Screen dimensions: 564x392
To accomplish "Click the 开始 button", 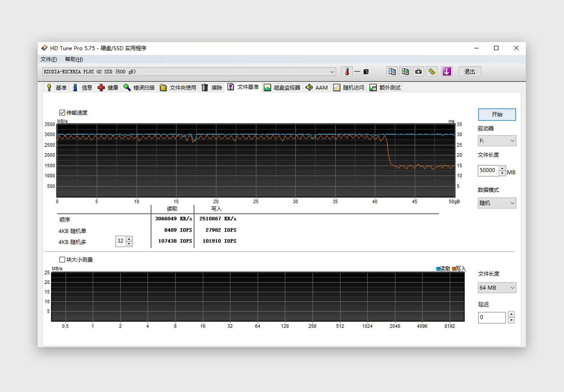I will (497, 114).
